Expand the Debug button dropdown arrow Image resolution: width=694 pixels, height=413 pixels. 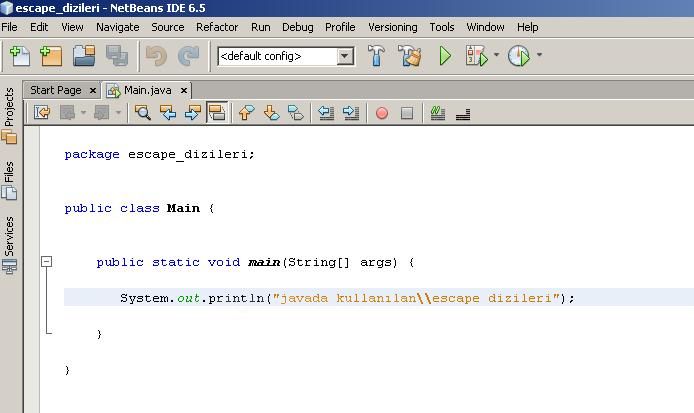(x=496, y=56)
